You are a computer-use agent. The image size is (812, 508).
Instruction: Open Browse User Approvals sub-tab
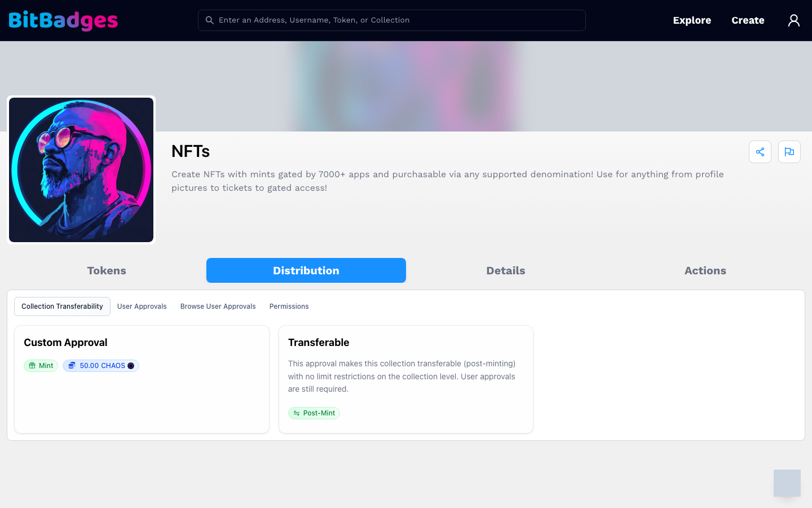point(218,306)
